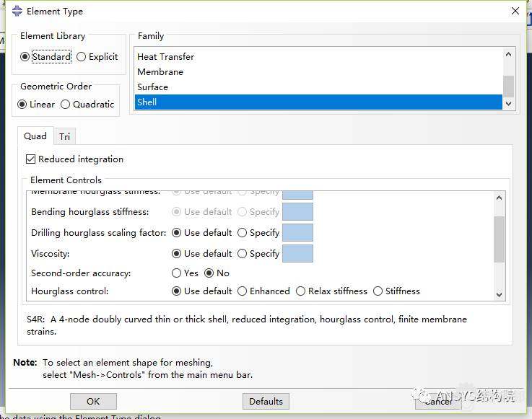Click the Family list down arrow
Image resolution: width=532 pixels, height=419 pixels.
(x=508, y=104)
